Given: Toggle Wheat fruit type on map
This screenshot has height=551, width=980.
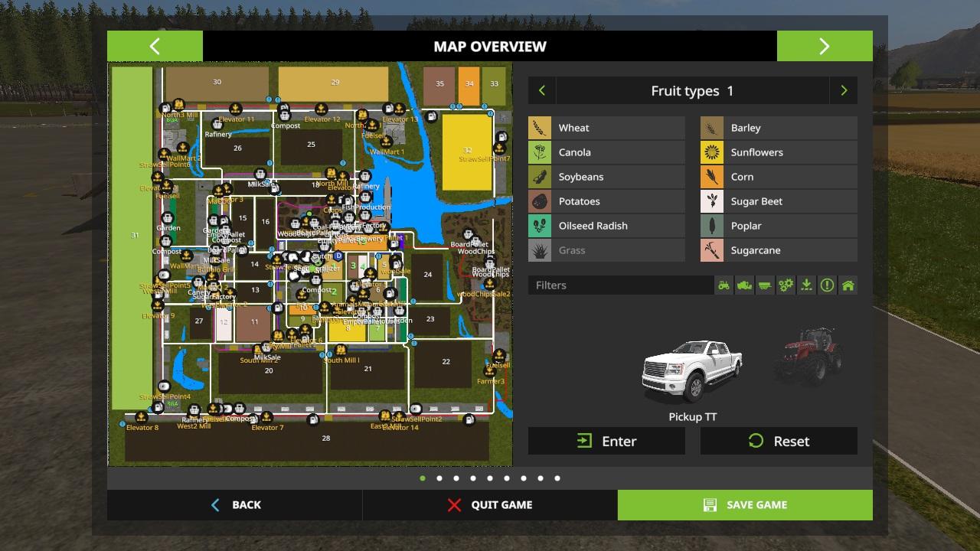Looking at the screenshot, I should [x=606, y=128].
